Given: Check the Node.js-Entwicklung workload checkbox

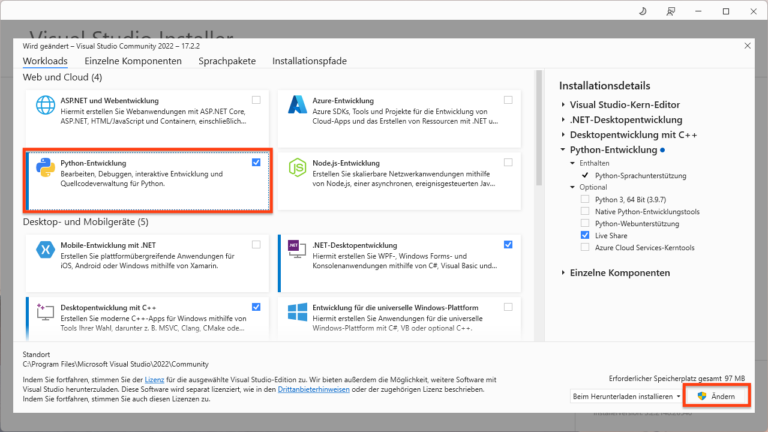Looking at the screenshot, I should (508, 162).
